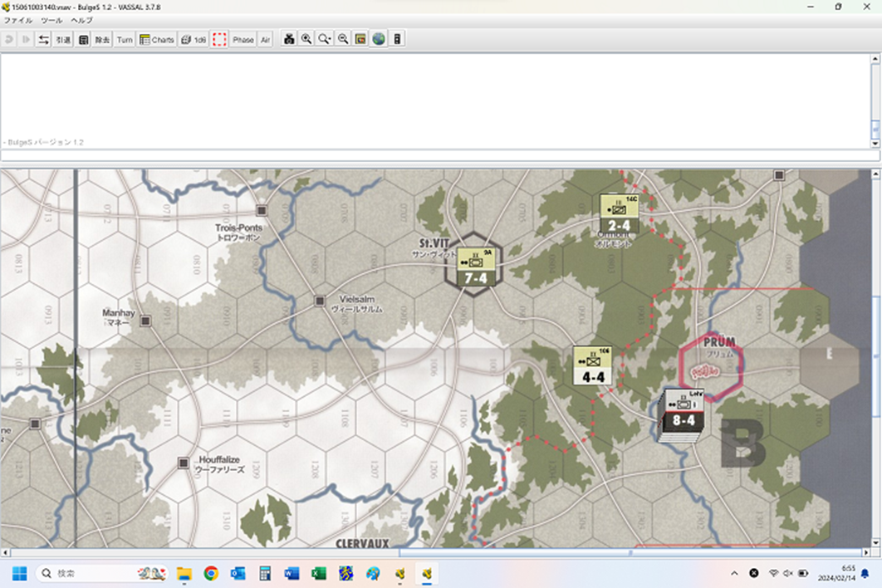Open Outlook from the taskbar
The image size is (882, 588).
238,573
